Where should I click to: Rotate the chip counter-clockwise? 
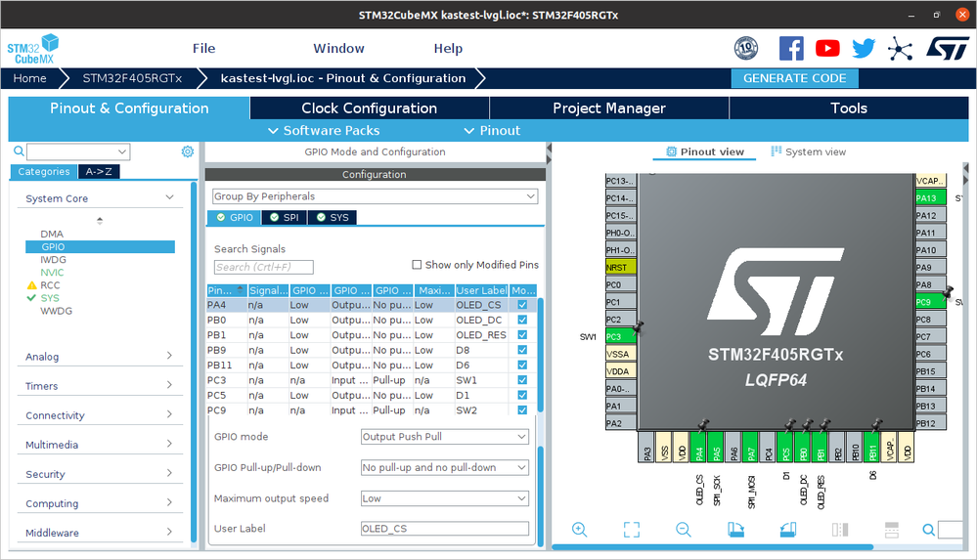point(787,530)
